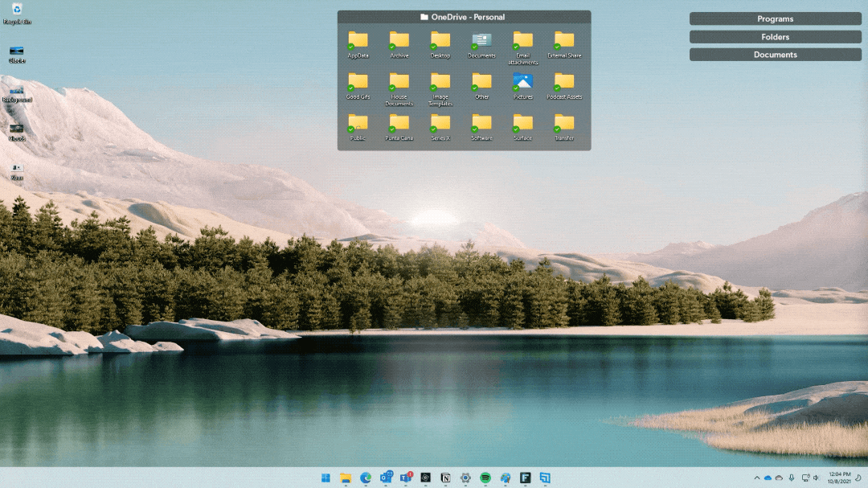
Task: Toggle the microphone icon in system tray
Action: click(792, 478)
